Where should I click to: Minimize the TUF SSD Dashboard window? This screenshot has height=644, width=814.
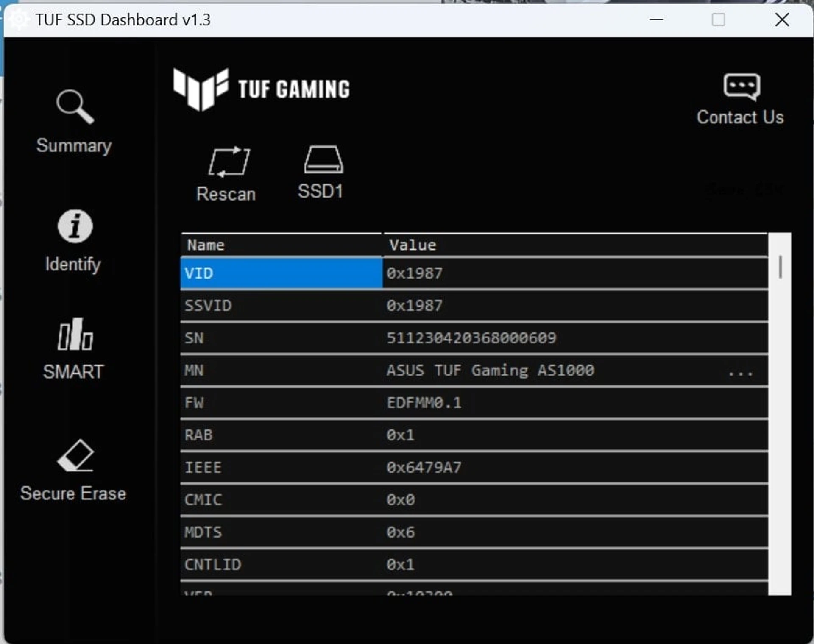pyautogui.click(x=656, y=20)
